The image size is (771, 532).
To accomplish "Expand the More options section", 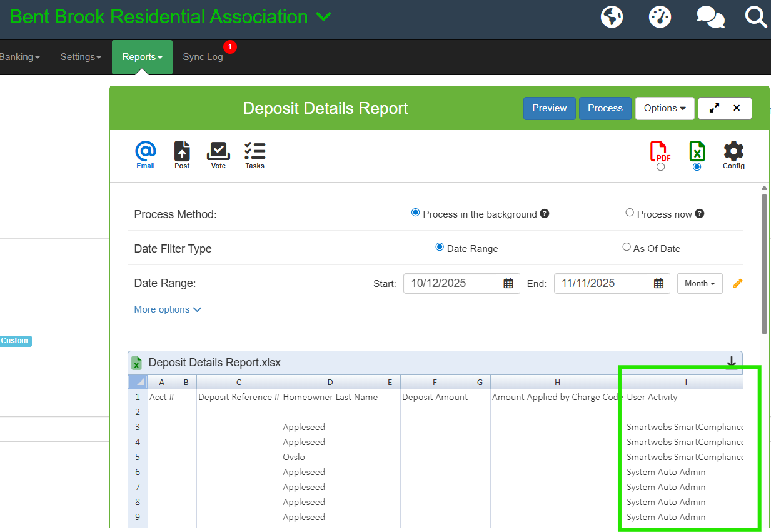I will [168, 309].
